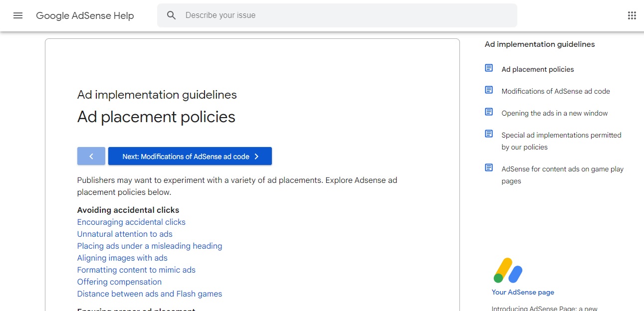Open the Aligning images with ads link

tap(122, 258)
